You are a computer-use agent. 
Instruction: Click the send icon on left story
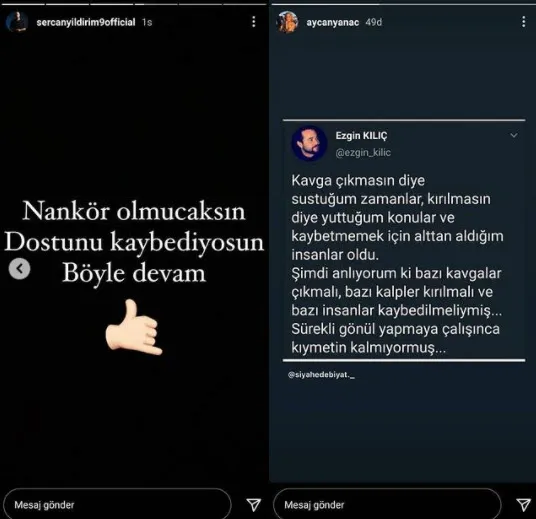pyautogui.click(x=253, y=504)
